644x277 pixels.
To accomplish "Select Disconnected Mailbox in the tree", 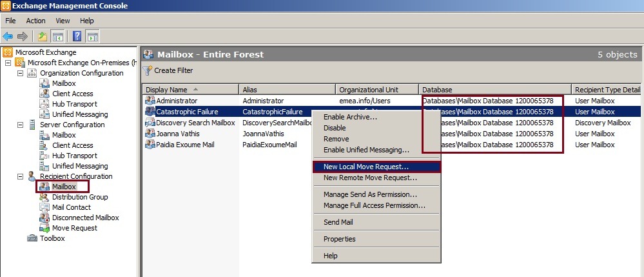I will (85, 218).
